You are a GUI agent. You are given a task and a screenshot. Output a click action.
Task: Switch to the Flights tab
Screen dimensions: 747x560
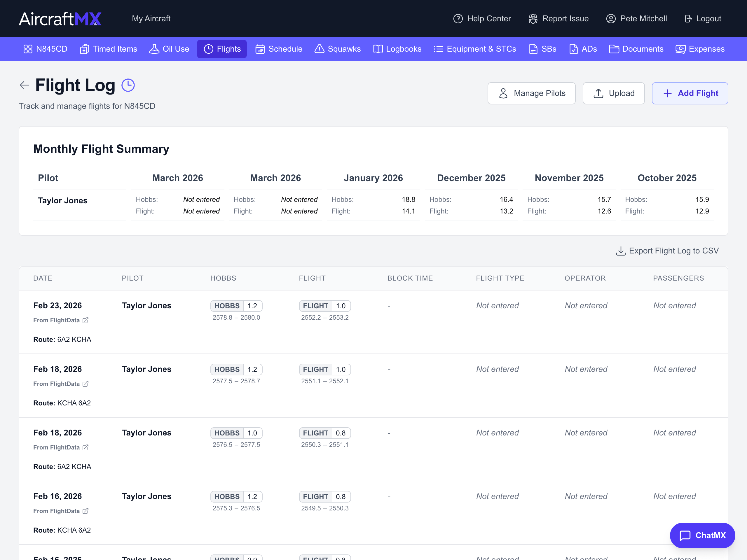pyautogui.click(x=222, y=49)
